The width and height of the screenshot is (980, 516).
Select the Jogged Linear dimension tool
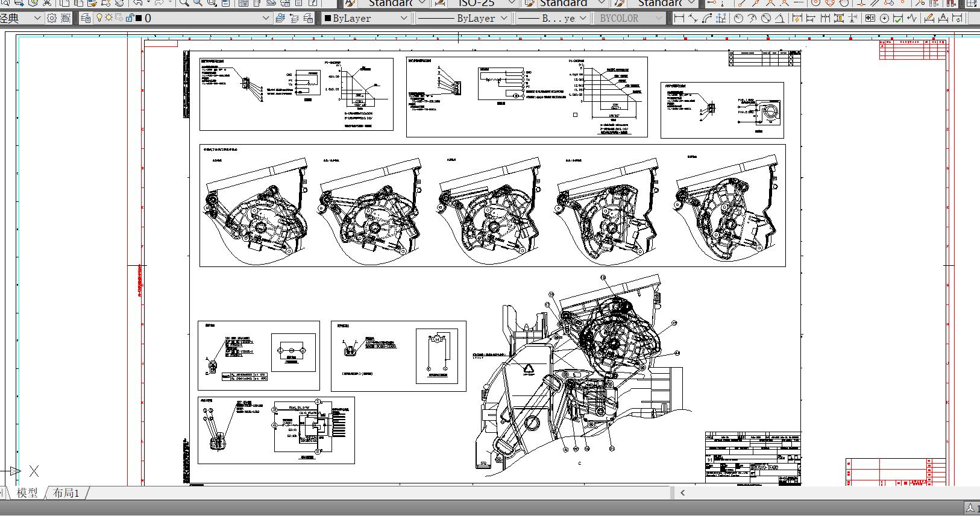pos(912,18)
